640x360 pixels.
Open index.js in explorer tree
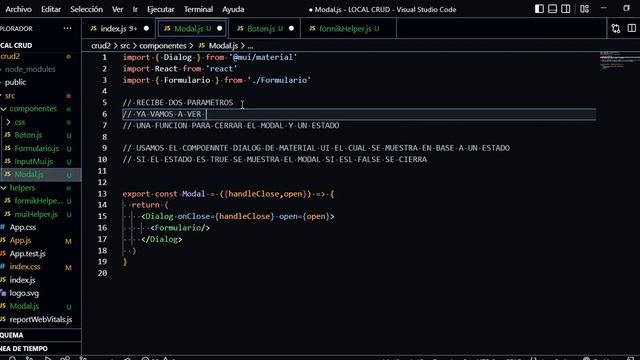coord(22,280)
